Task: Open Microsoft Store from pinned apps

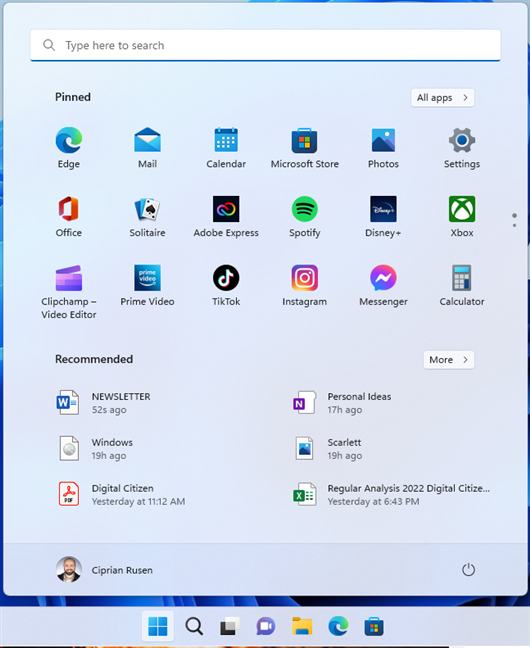Action: click(x=305, y=148)
